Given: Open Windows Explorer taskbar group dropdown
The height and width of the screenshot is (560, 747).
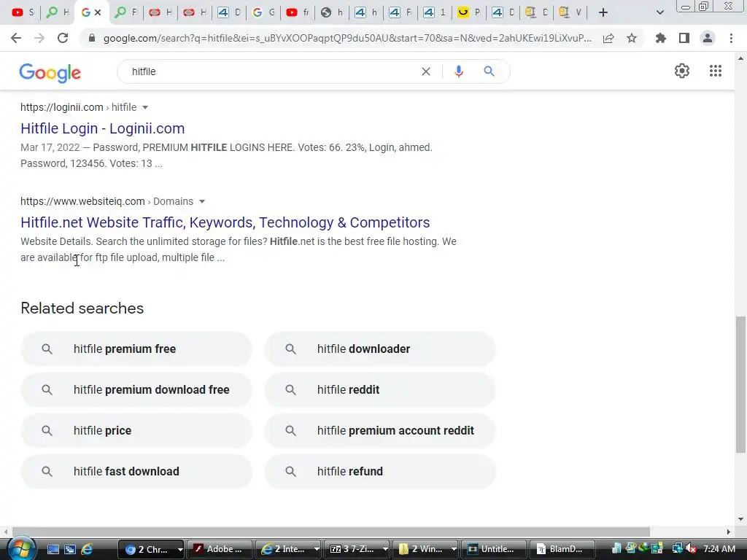Looking at the screenshot, I should pos(454,549).
